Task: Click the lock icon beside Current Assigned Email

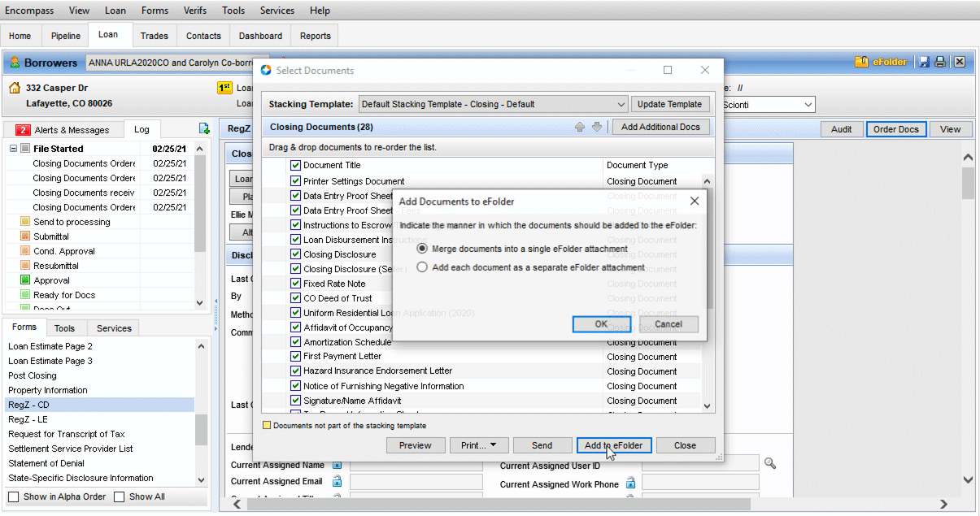Action: coord(337,481)
